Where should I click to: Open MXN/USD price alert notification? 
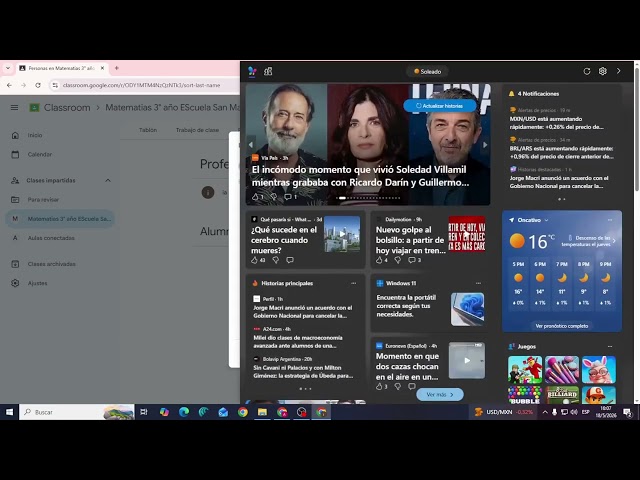click(x=557, y=123)
